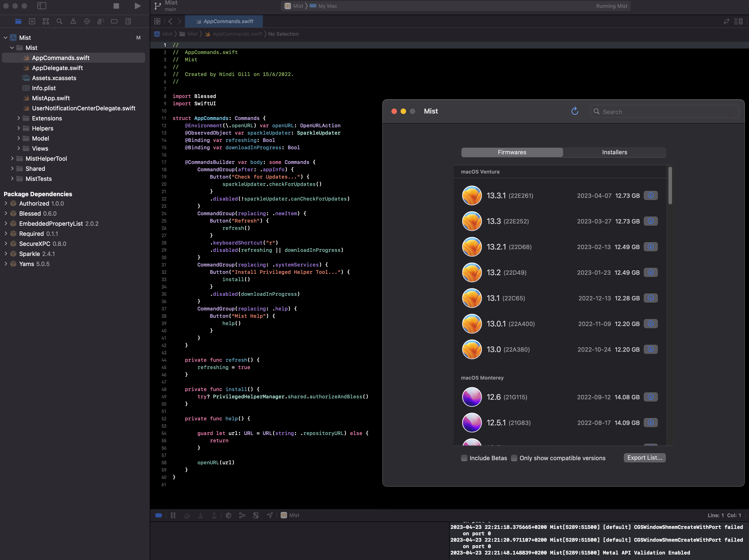Open the Find navigator magnifier icon

coord(59,21)
